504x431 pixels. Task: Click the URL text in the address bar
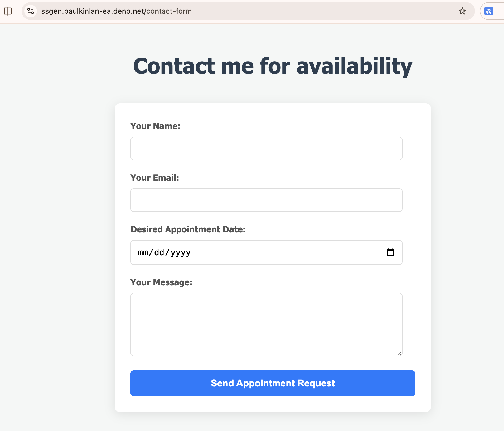116,11
